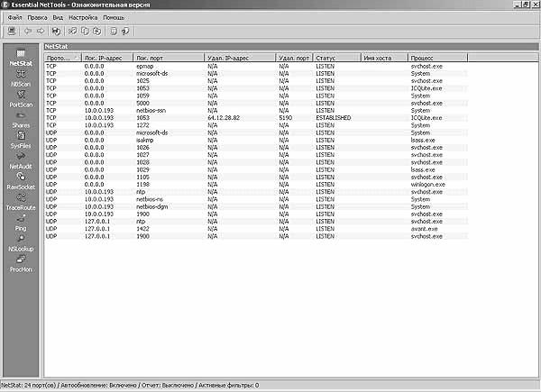
Task: Open the NBScan tool in sidebar
Action: [x=20, y=79]
